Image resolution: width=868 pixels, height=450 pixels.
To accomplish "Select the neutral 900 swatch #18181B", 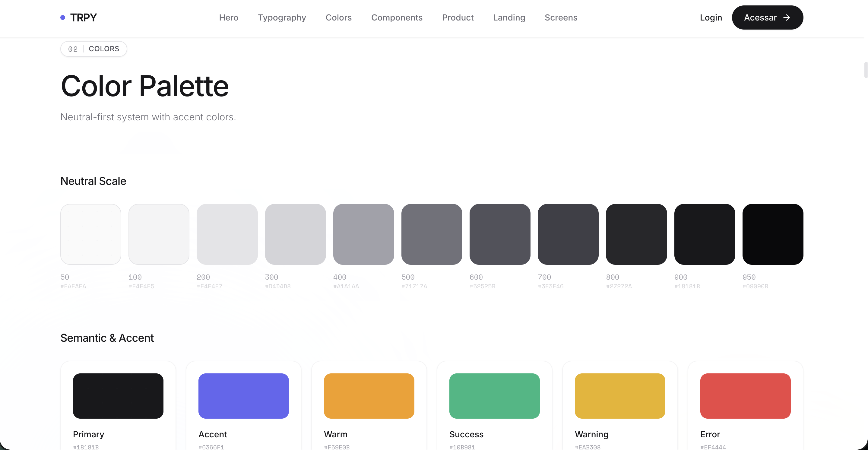I will point(705,234).
